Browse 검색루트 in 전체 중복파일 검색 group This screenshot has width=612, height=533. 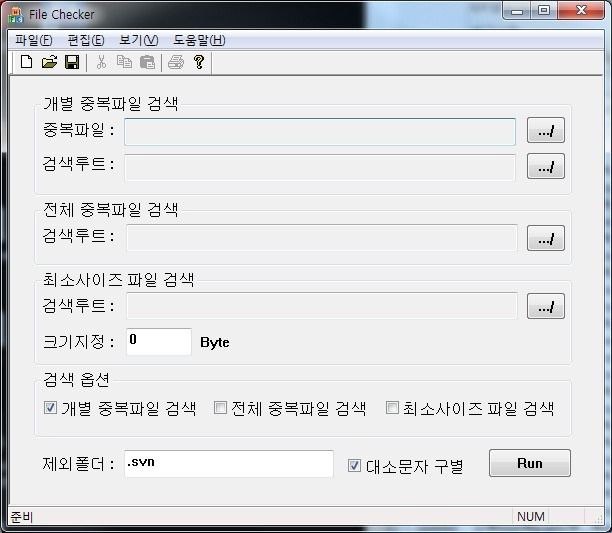546,238
